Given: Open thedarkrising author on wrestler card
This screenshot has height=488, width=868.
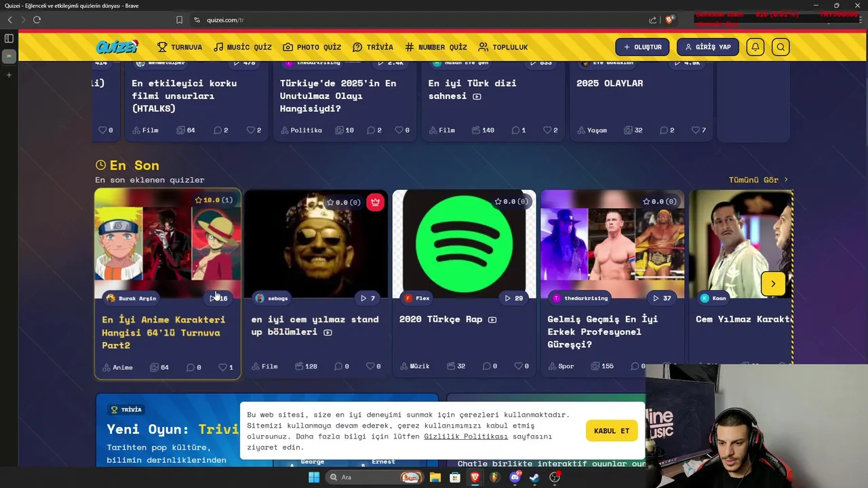Looking at the screenshot, I should click(580, 298).
